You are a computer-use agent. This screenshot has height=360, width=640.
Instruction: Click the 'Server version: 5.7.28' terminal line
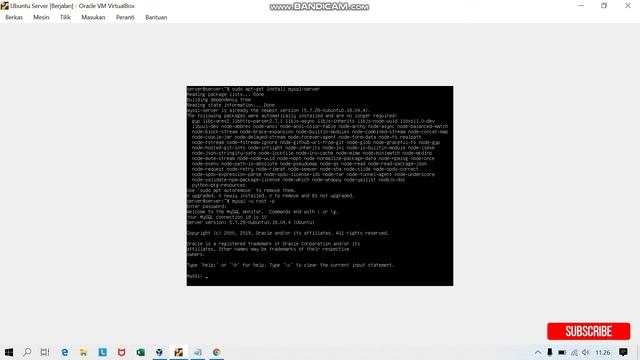click(x=251, y=222)
